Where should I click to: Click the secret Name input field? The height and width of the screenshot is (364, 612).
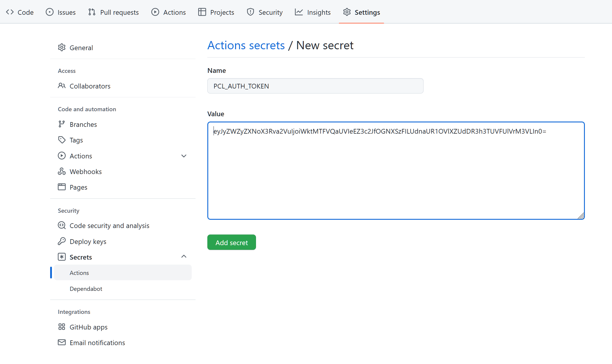[315, 86]
